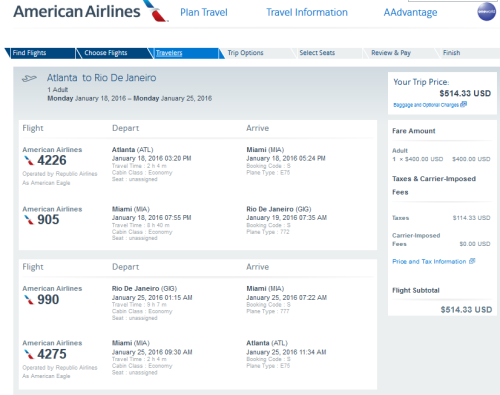500x395 pixels.
Task: Click the oneworld alliance globe icon
Action: tap(487, 12)
